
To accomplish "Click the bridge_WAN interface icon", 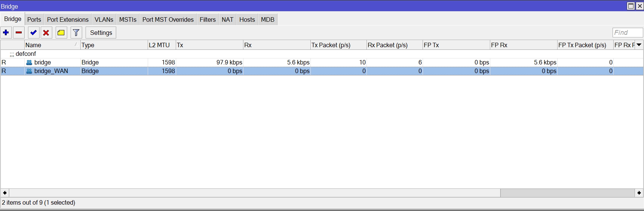I will pyautogui.click(x=29, y=71).
